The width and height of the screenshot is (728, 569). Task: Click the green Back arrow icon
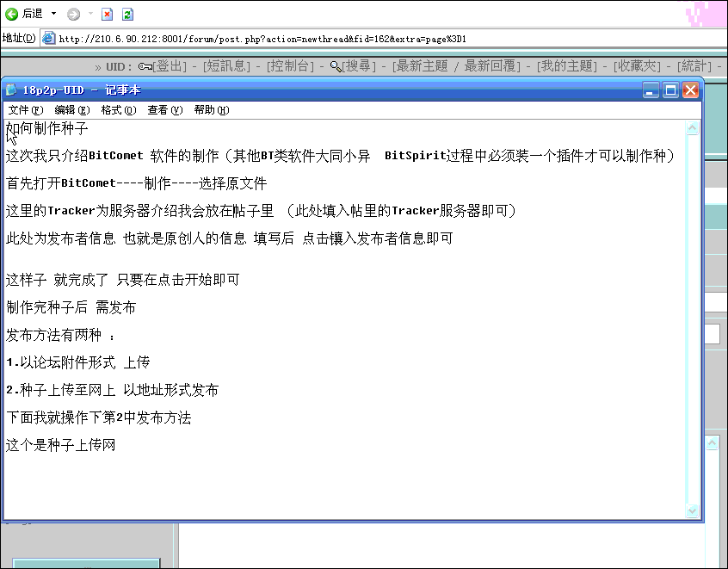click(x=11, y=14)
